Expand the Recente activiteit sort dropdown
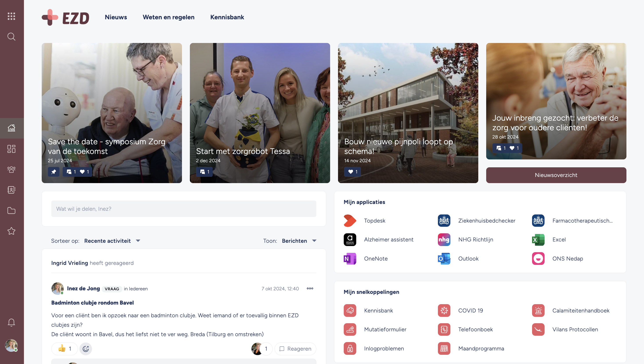The width and height of the screenshot is (644, 364). [x=112, y=241]
